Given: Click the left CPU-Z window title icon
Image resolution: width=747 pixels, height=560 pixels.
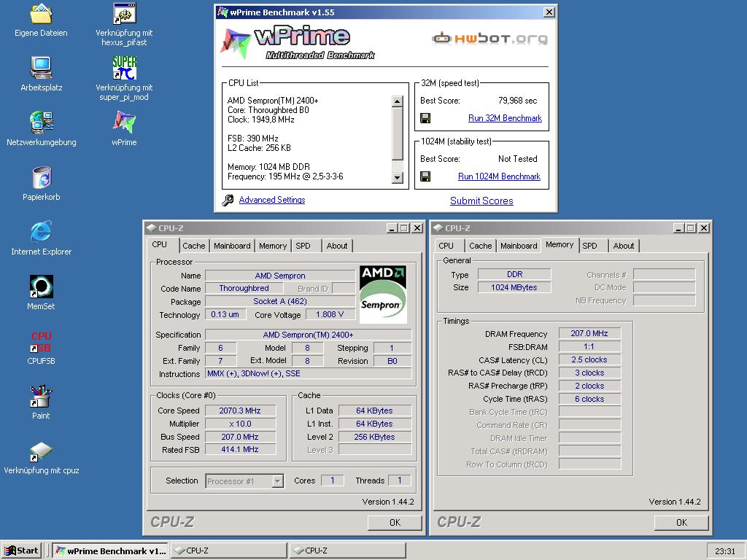Looking at the screenshot, I should [x=152, y=228].
